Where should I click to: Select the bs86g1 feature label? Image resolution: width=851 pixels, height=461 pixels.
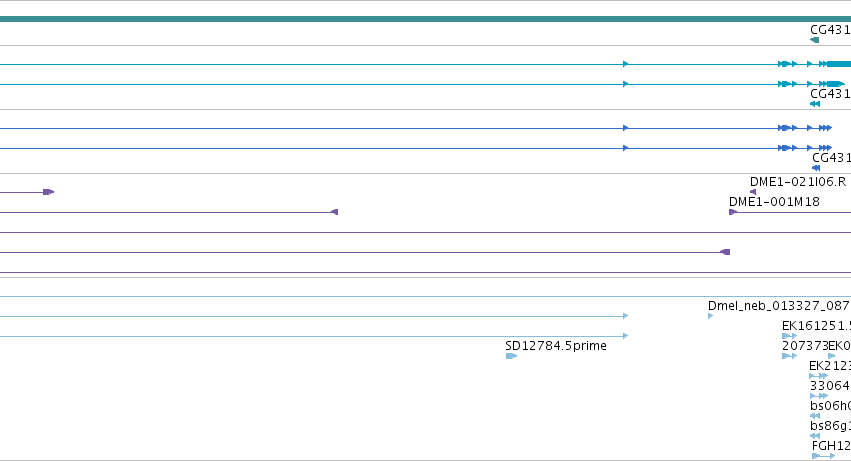click(830, 426)
